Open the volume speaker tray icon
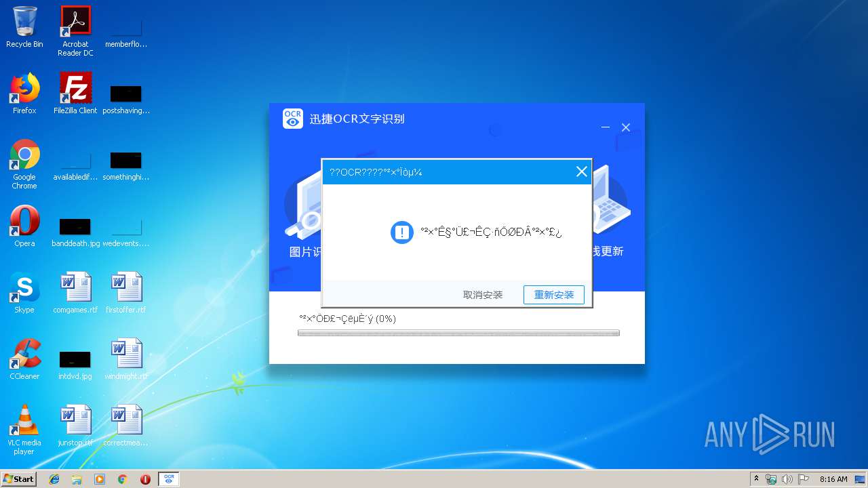Image resolution: width=868 pixels, height=488 pixels. (x=787, y=479)
